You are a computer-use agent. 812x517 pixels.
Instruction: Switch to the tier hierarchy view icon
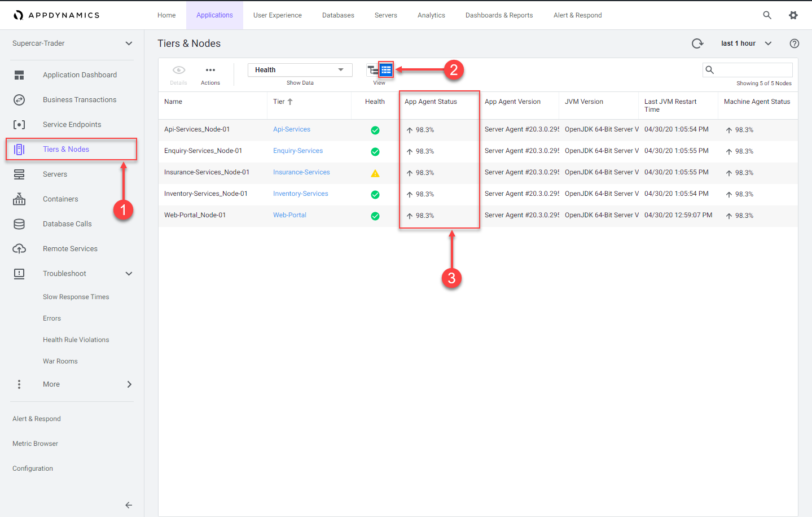click(372, 70)
